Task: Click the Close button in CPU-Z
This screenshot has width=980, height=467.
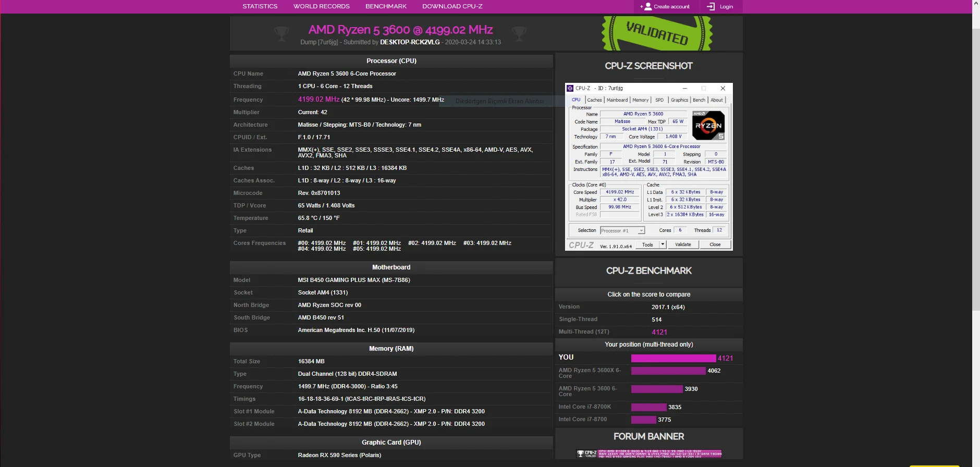Action: 715,244
